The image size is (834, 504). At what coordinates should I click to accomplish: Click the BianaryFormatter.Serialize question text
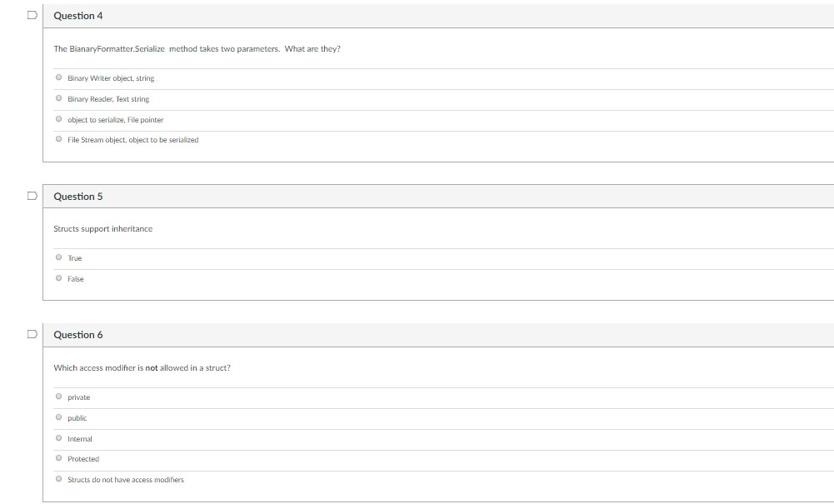pos(197,48)
